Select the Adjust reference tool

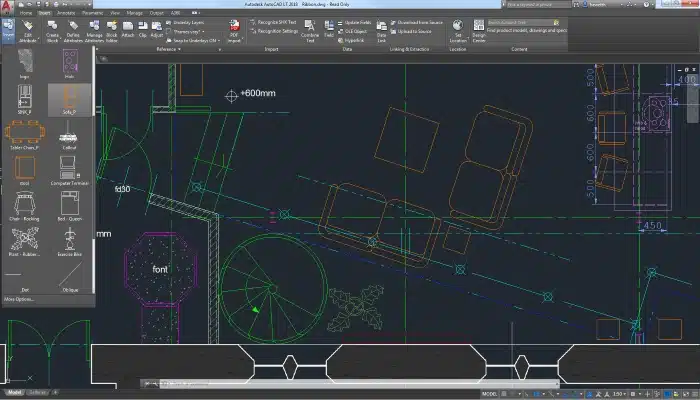(x=157, y=29)
